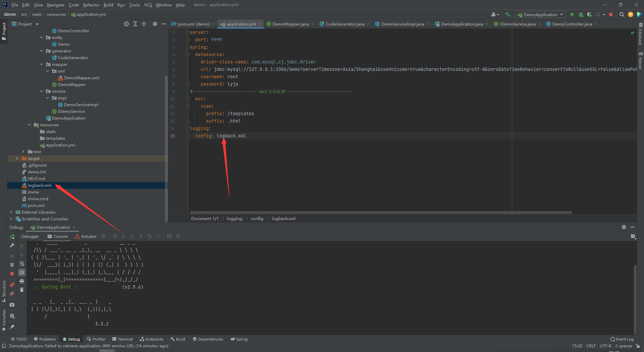
Task: Open Search Everywhere magnifier icon
Action: [622, 14]
